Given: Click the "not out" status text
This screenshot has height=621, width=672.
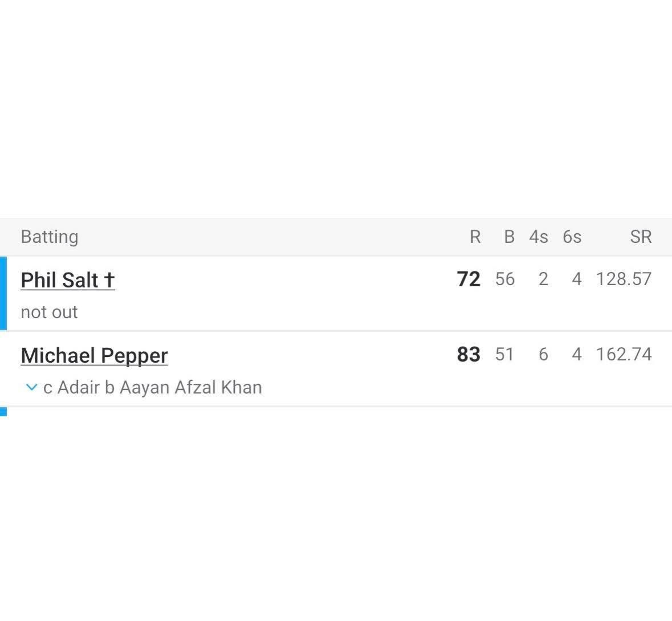Looking at the screenshot, I should pyautogui.click(x=49, y=312).
